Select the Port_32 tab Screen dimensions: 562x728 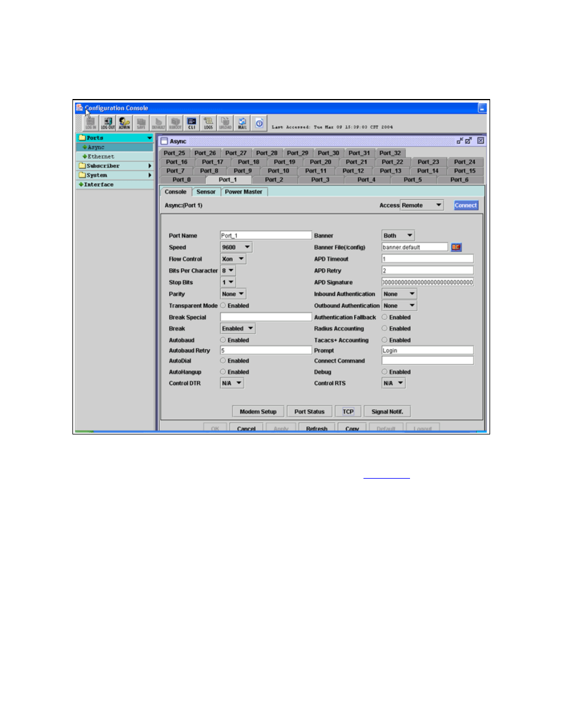390,153
